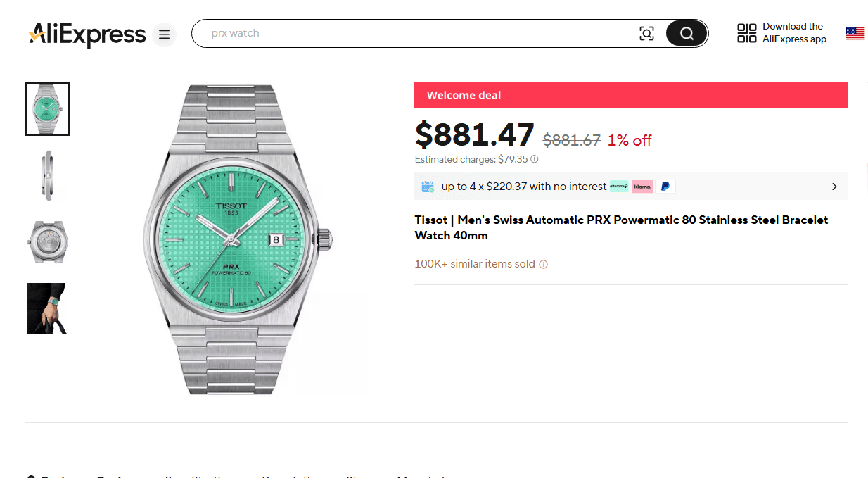Click the Estimated charges info icon

point(535,159)
